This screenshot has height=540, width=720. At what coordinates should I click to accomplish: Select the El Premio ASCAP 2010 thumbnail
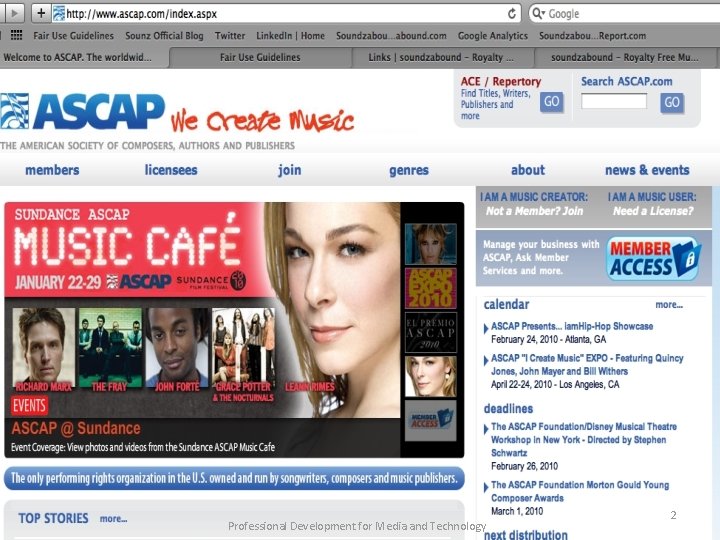pos(430,332)
